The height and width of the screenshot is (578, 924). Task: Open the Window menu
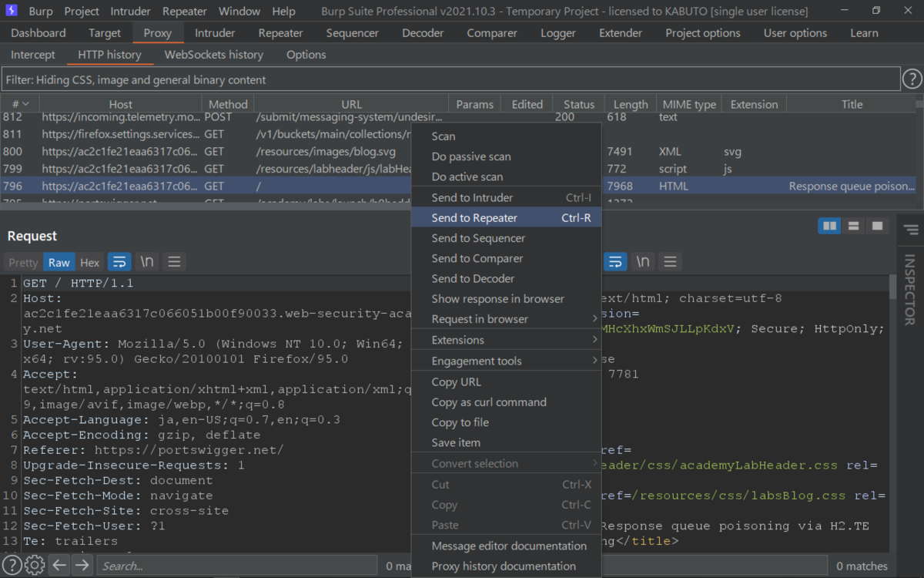tap(239, 12)
